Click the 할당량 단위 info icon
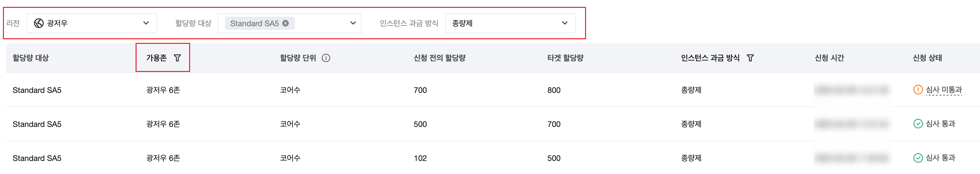This screenshot has width=980, height=174. (x=326, y=58)
